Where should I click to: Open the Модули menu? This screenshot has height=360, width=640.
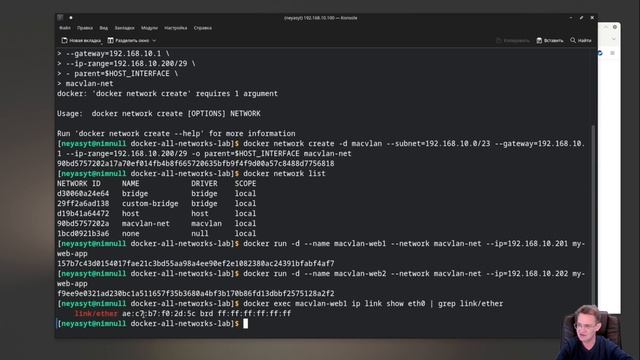pos(149,28)
